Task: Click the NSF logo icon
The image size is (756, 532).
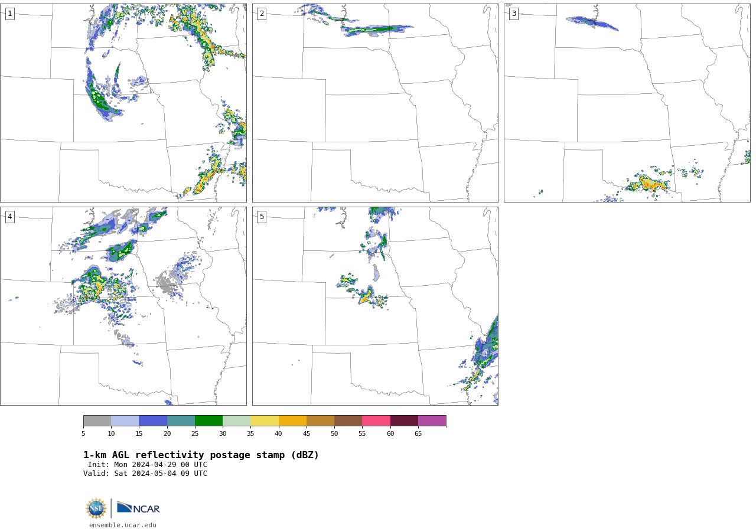Action: click(96, 508)
